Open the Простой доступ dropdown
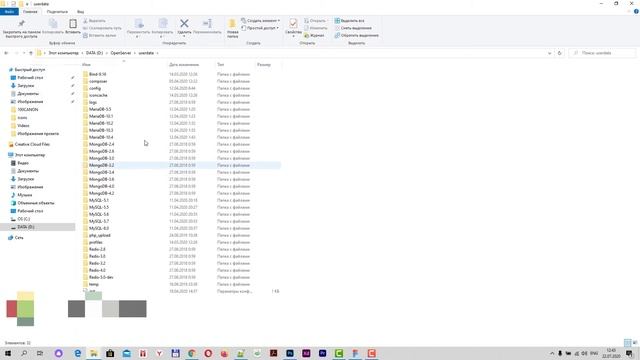Viewport: 640px width, 360px height. point(260,28)
